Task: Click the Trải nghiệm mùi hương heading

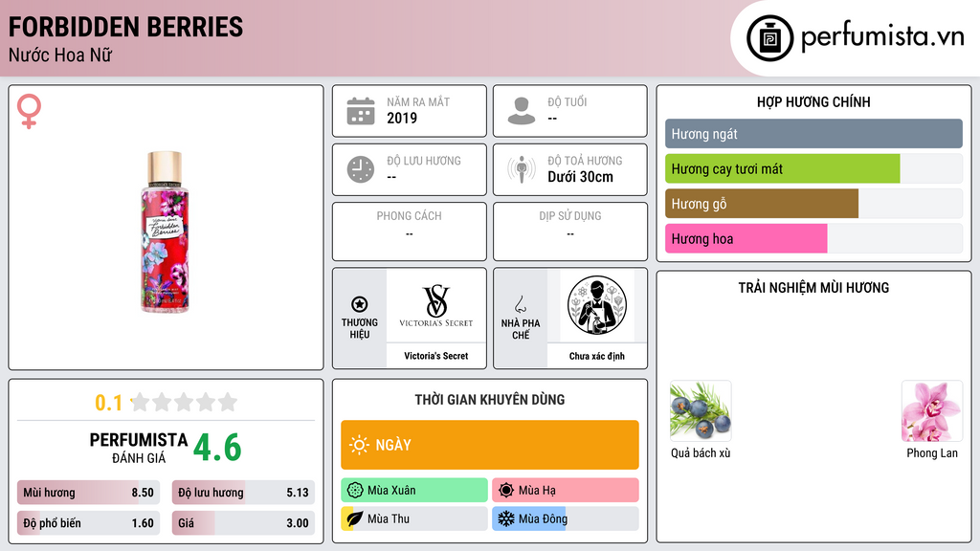Action: [x=813, y=288]
